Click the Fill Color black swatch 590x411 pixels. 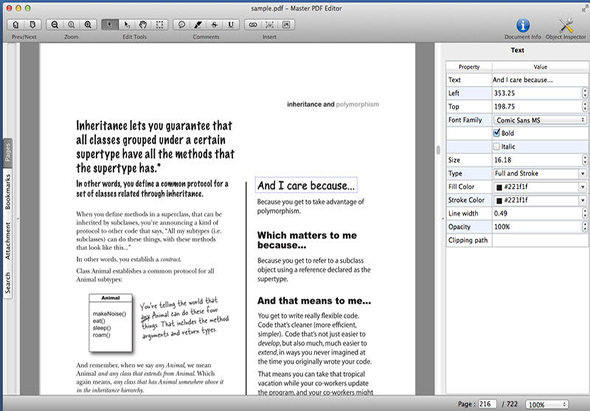coord(499,187)
